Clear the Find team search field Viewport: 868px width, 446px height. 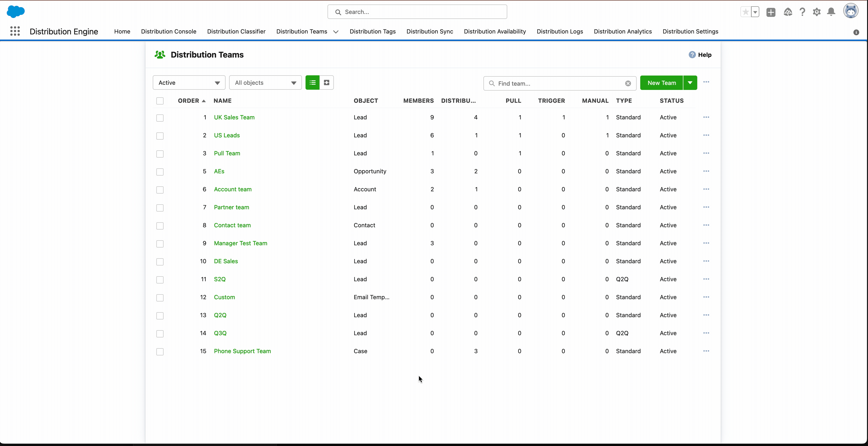pyautogui.click(x=628, y=84)
